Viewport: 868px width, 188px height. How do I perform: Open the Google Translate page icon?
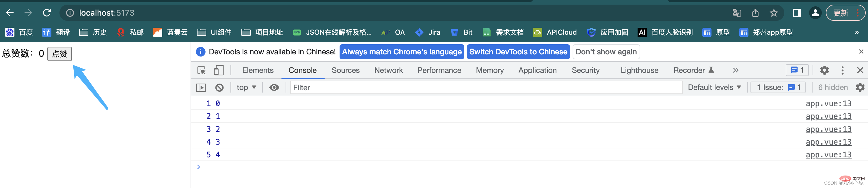click(737, 13)
